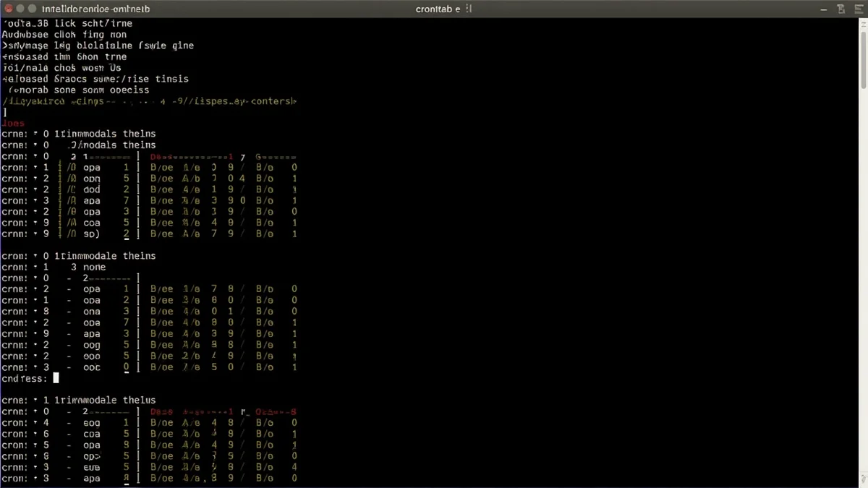Click the white cursor block after "cndress:"

click(56, 378)
